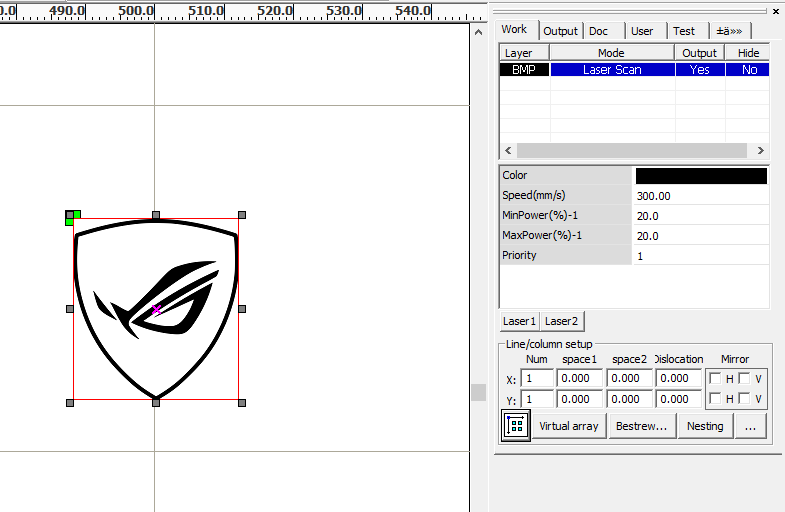This screenshot has height=512, width=785.
Task: Enable Y row H mirror checkbox
Action: 715,398
